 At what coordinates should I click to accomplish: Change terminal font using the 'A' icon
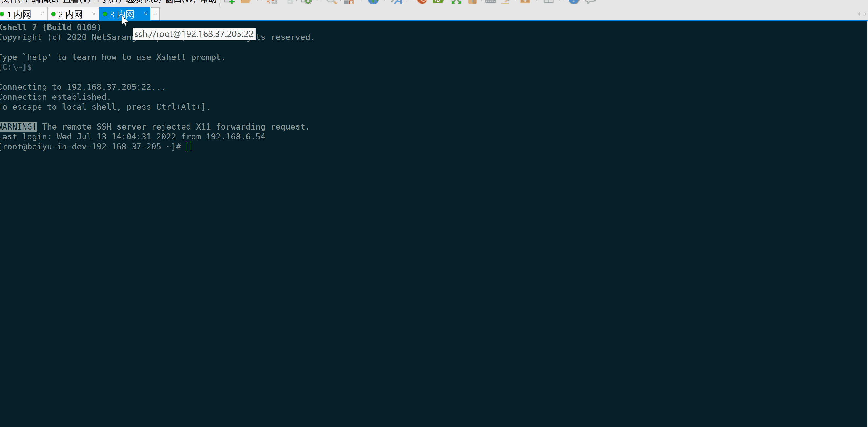pos(398,2)
